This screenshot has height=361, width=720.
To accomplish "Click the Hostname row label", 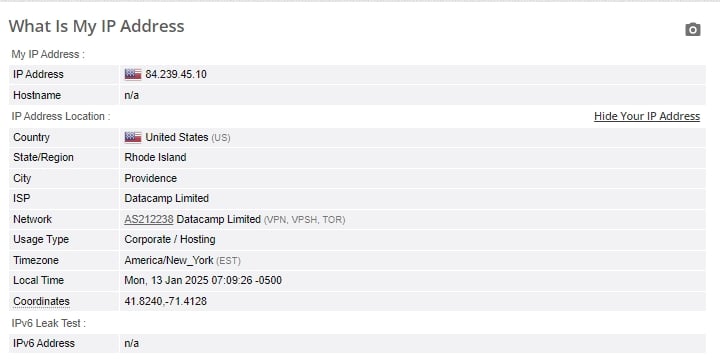I will pos(37,95).
